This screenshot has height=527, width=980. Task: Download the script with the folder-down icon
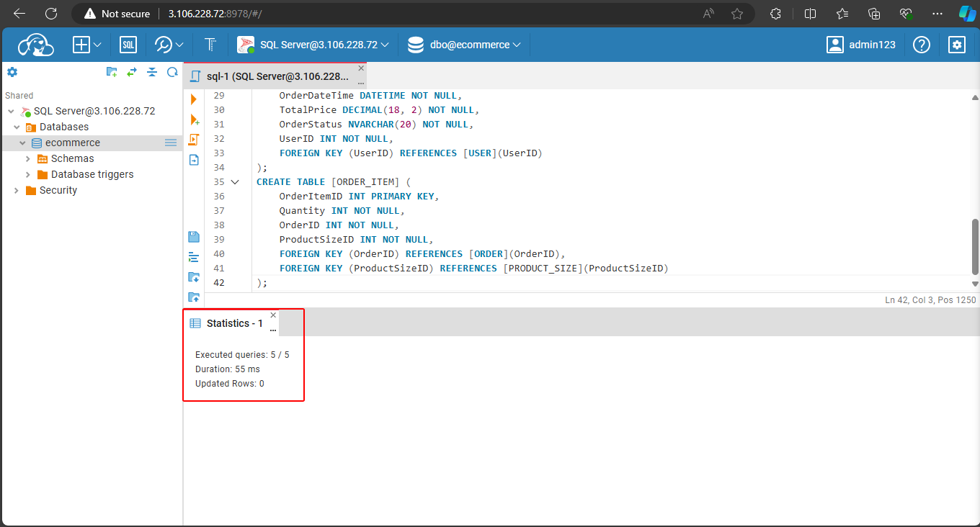(x=194, y=277)
